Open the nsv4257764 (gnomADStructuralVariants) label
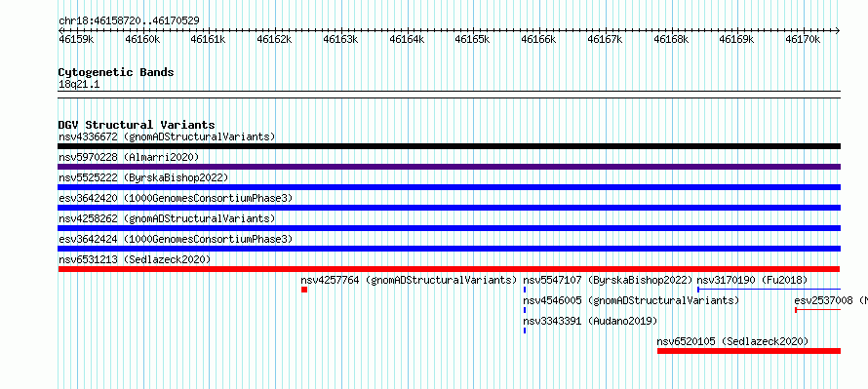This screenshot has width=868, height=389. click(x=409, y=280)
